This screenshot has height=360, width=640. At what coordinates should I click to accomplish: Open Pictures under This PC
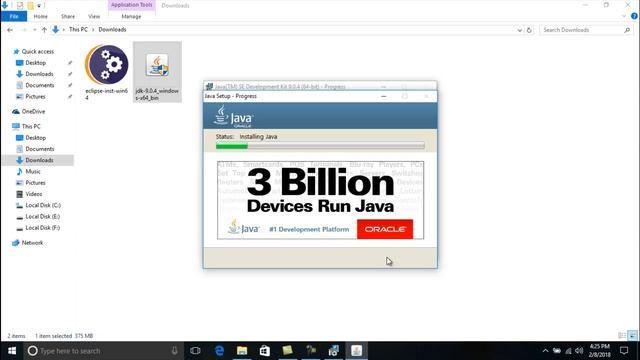tap(35, 182)
